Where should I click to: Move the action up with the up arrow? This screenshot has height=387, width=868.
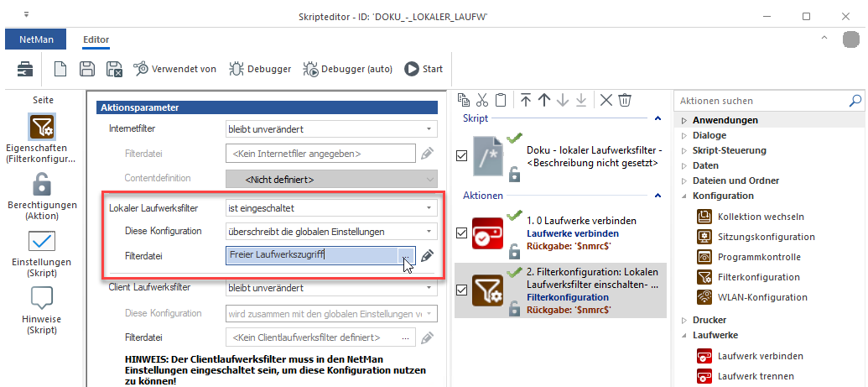[544, 100]
